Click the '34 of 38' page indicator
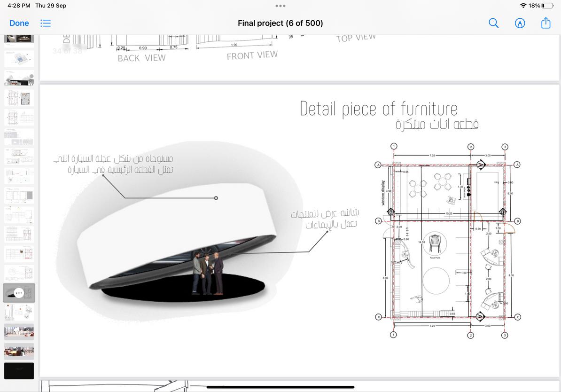The width and height of the screenshot is (561, 392). click(67, 51)
